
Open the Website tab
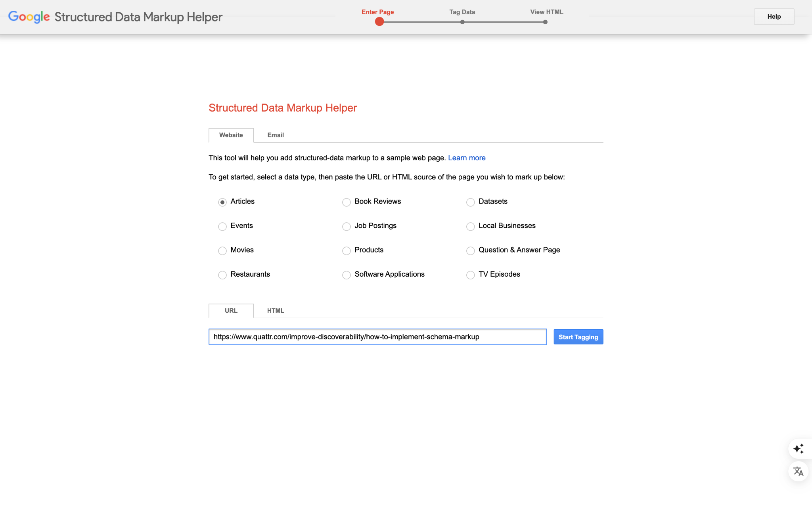pyautogui.click(x=231, y=135)
